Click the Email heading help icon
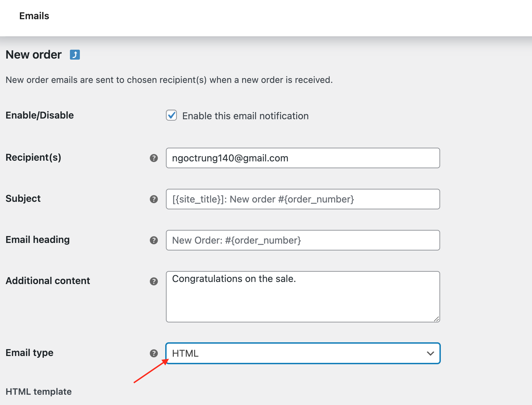 pos(154,240)
